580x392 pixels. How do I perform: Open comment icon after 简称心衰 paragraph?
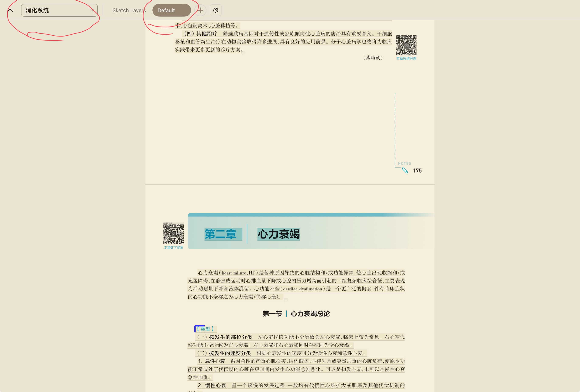click(286, 300)
